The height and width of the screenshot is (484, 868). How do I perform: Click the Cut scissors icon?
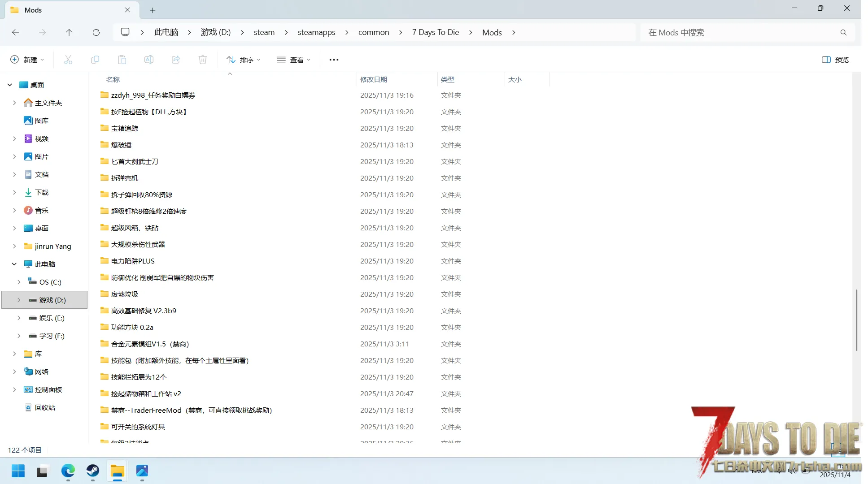(68, 60)
